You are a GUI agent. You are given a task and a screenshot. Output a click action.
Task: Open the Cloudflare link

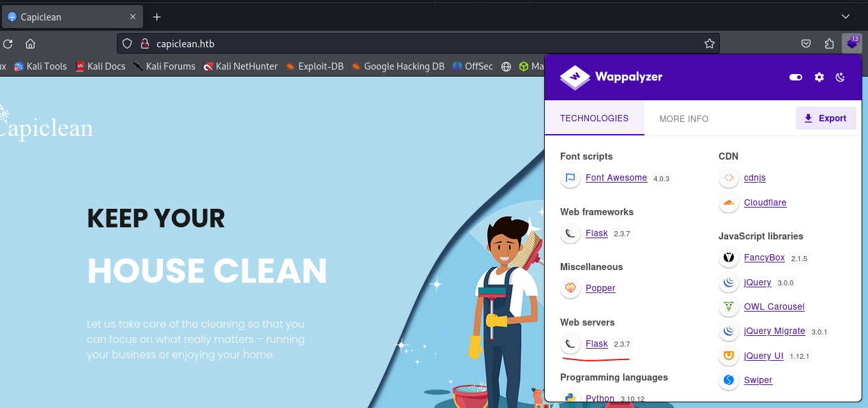(x=765, y=202)
